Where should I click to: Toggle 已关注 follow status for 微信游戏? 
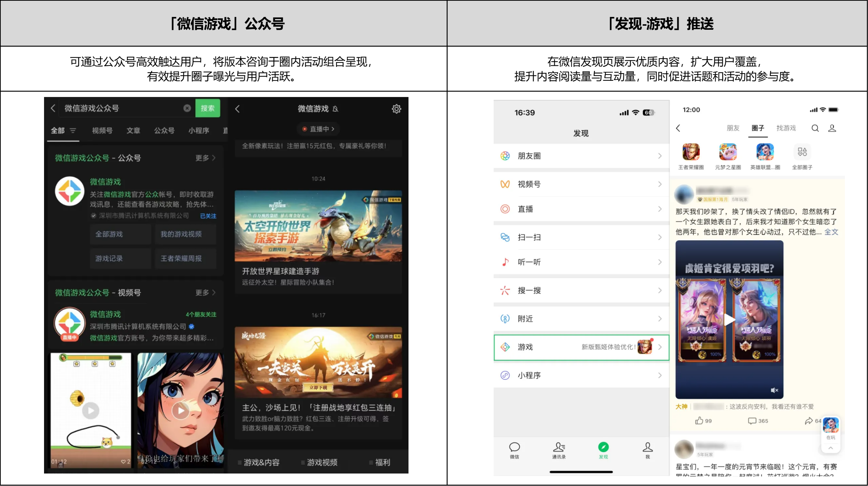tap(208, 216)
